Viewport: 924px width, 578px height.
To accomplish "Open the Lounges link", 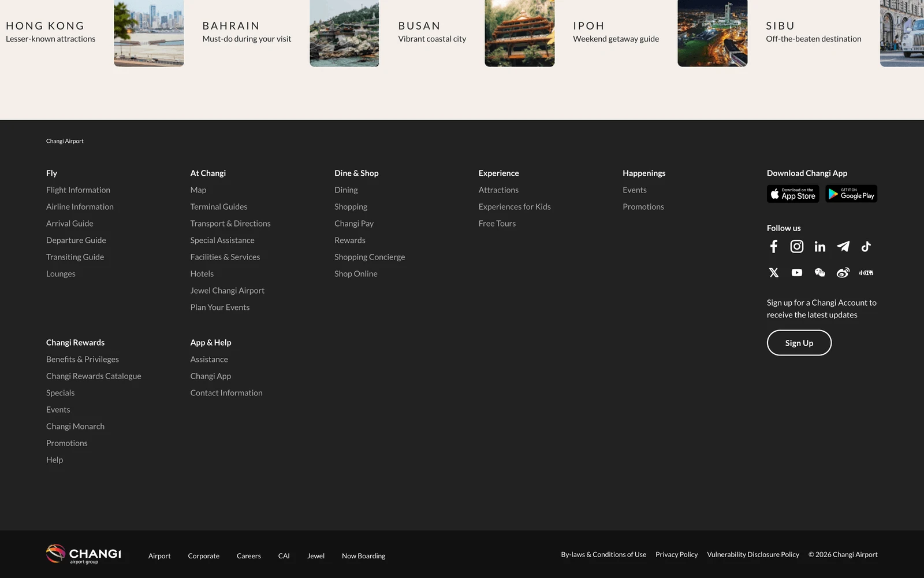I will click(61, 274).
